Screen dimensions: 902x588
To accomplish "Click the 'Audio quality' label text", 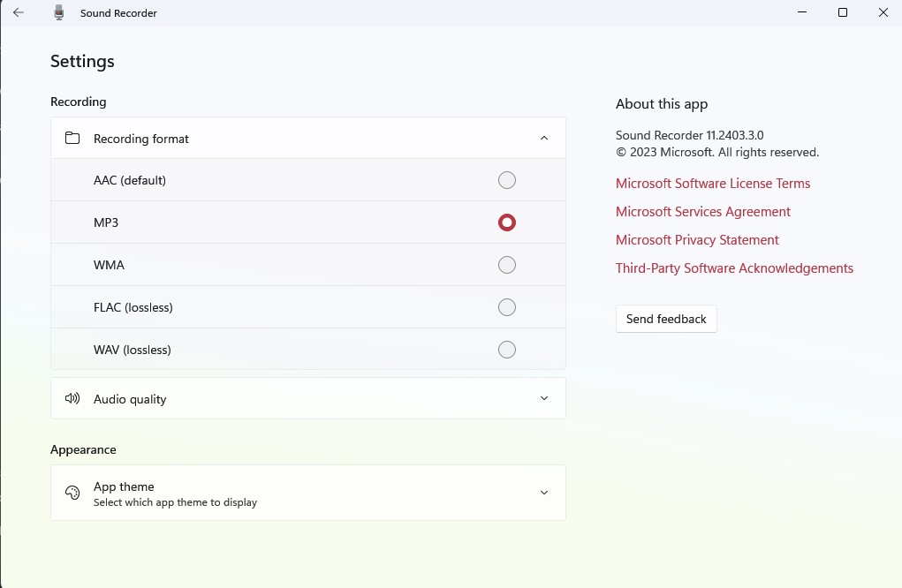I will [130, 399].
